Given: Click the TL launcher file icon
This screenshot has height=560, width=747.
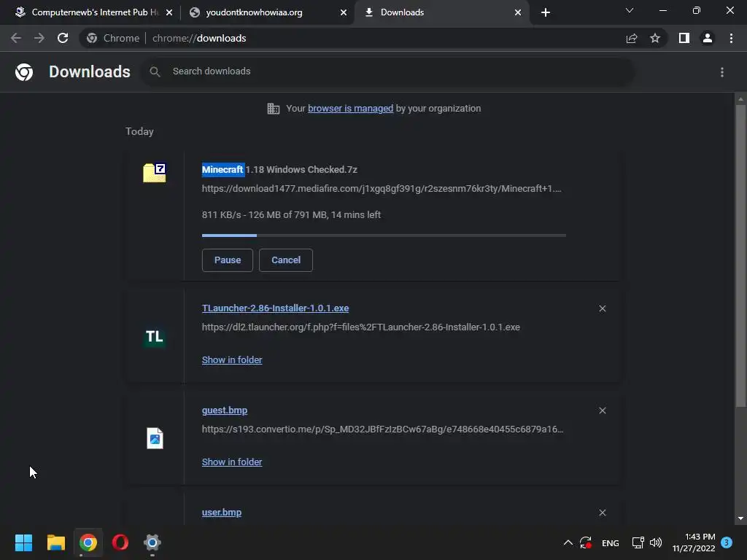Looking at the screenshot, I should [x=155, y=337].
